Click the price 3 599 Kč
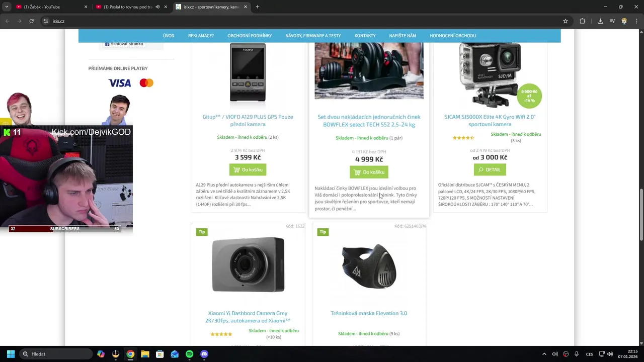 [248, 157]
